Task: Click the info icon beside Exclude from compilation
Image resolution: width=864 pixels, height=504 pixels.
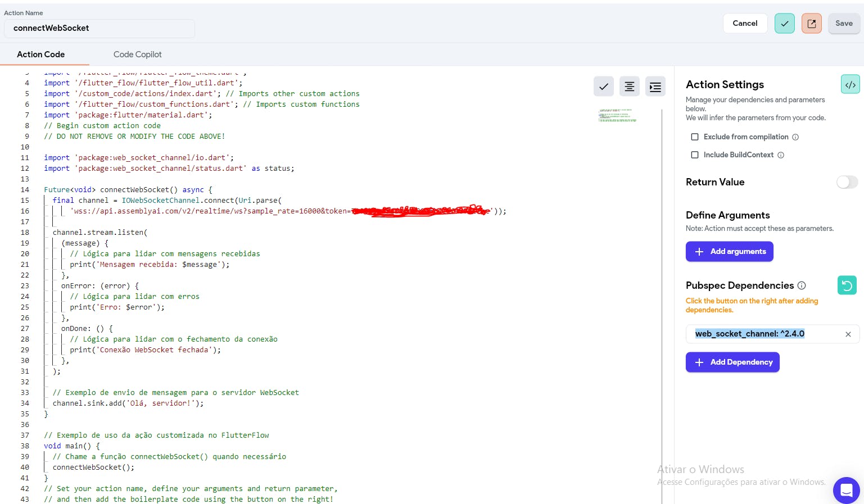Action: click(795, 137)
